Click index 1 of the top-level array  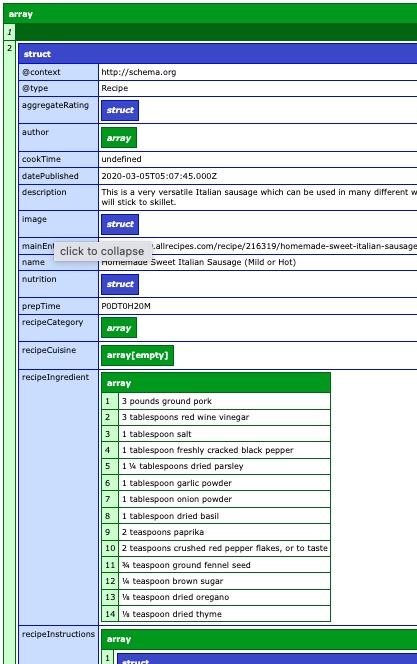point(9,32)
